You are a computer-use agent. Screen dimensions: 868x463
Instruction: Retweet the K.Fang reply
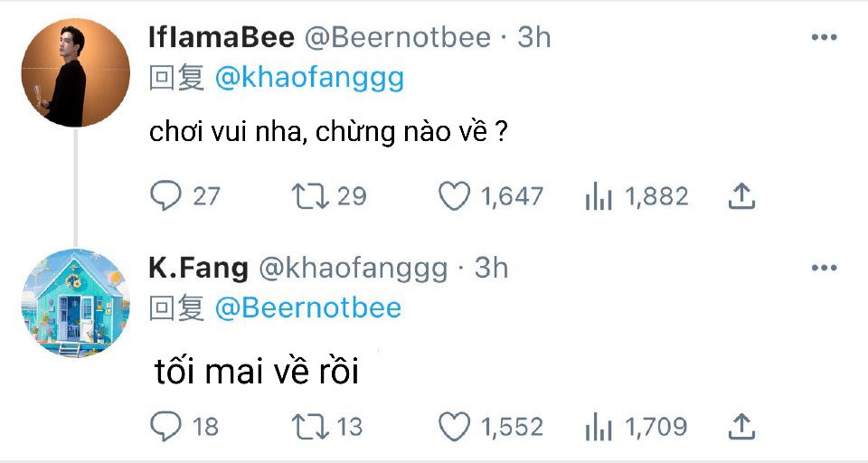tap(310, 426)
